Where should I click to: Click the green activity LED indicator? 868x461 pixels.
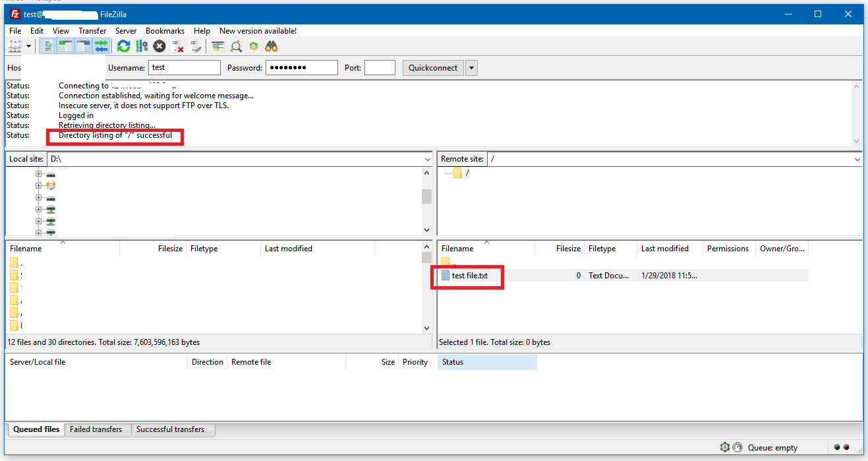pos(837,447)
